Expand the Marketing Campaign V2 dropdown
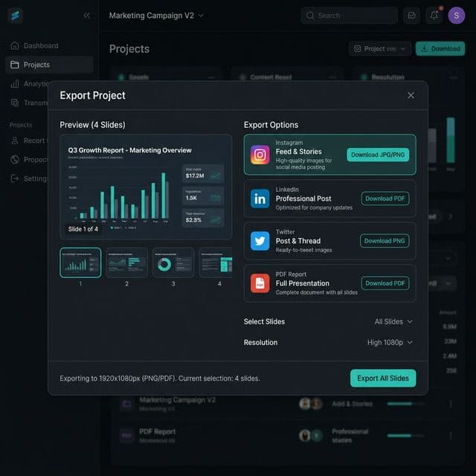The width and height of the screenshot is (476, 476). click(x=156, y=16)
